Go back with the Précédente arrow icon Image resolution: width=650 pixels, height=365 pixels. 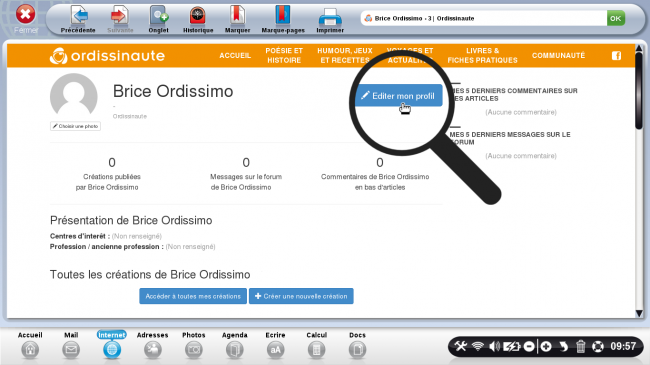click(x=78, y=16)
